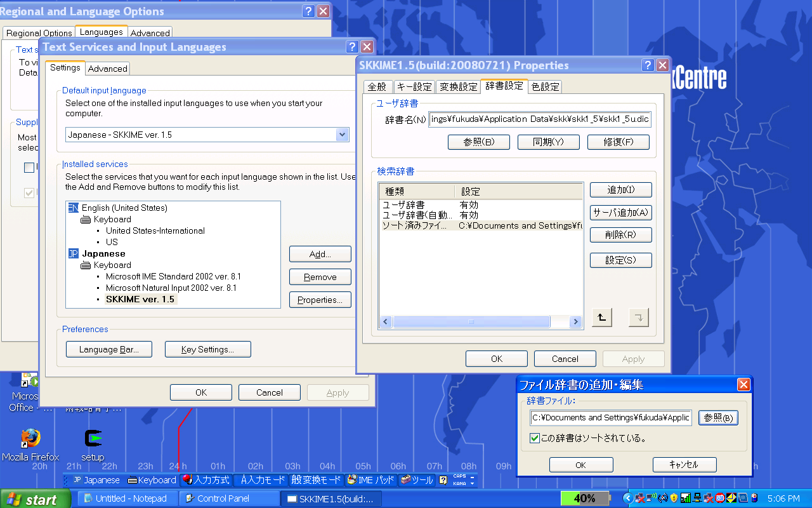
Task: Switch to Control Panel taskbar item
Action: [229, 499]
